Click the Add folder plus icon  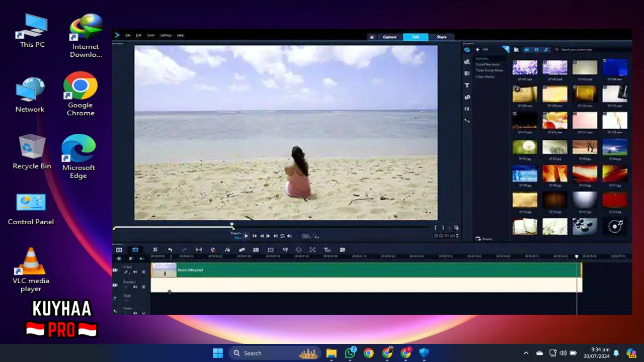point(477,49)
